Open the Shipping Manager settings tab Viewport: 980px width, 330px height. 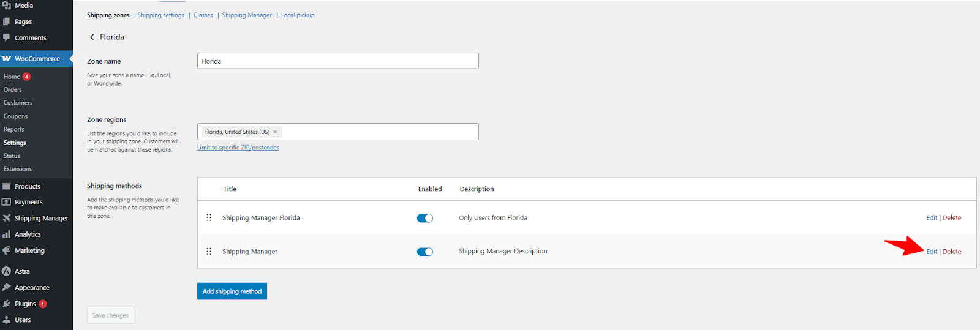click(x=247, y=15)
